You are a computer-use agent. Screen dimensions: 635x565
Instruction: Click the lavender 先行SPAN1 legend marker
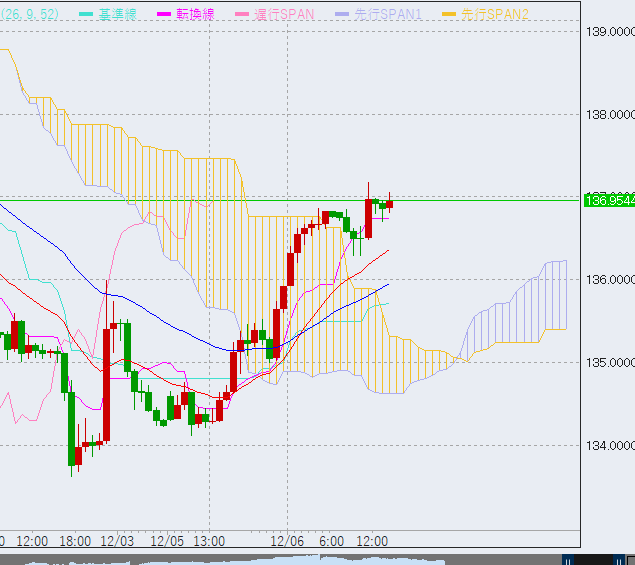click(343, 15)
